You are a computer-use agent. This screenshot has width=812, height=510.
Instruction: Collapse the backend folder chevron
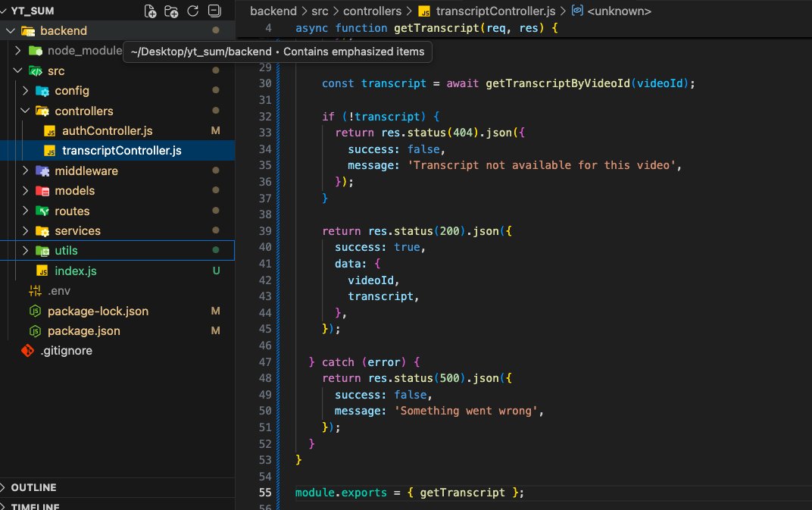[11, 30]
